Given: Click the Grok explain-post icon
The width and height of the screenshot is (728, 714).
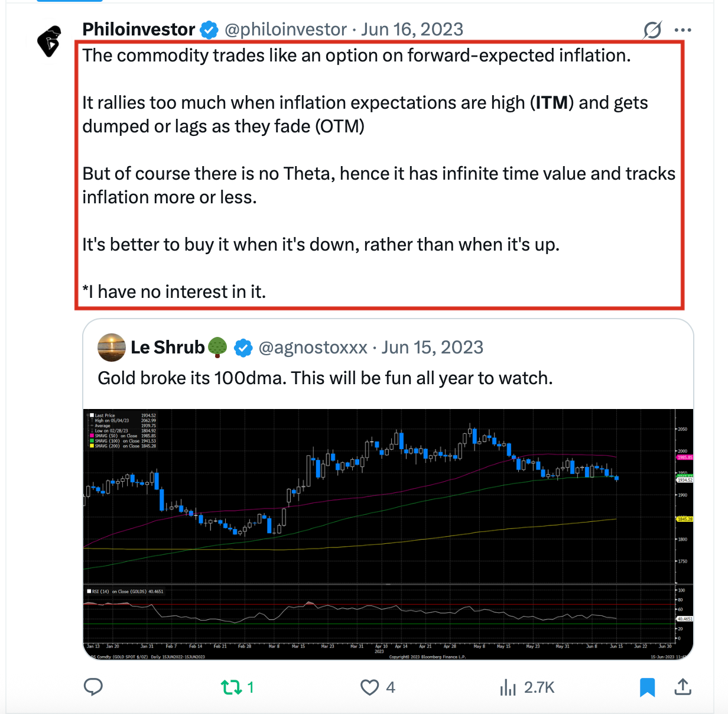Looking at the screenshot, I should click(652, 30).
